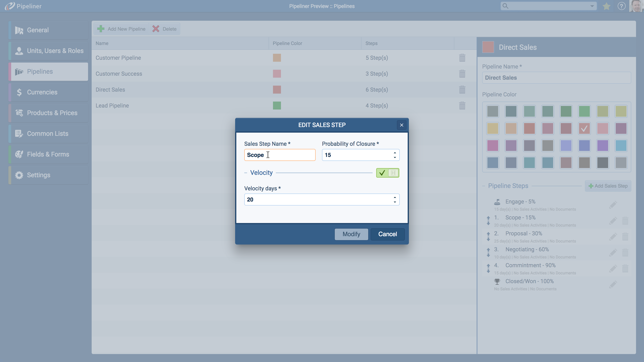
Task: Collapse the Pipeline Steps section
Action: click(484, 186)
